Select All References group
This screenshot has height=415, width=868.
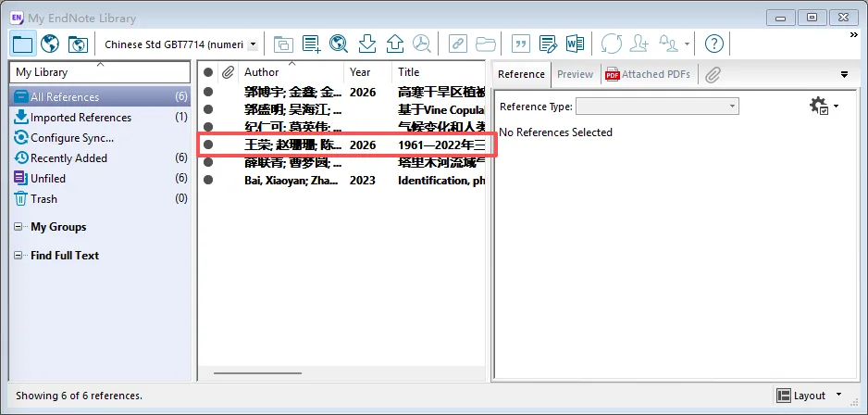point(100,96)
